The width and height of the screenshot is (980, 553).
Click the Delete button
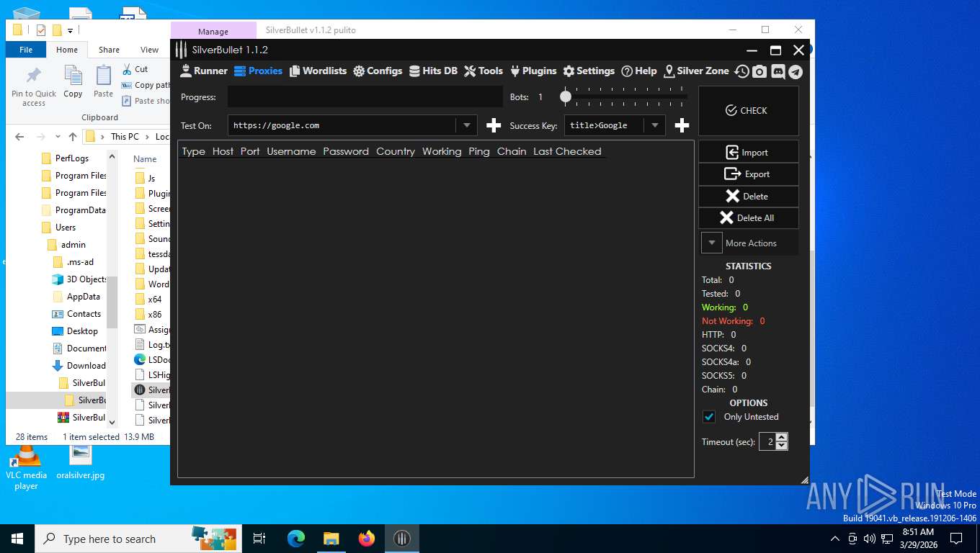point(748,196)
